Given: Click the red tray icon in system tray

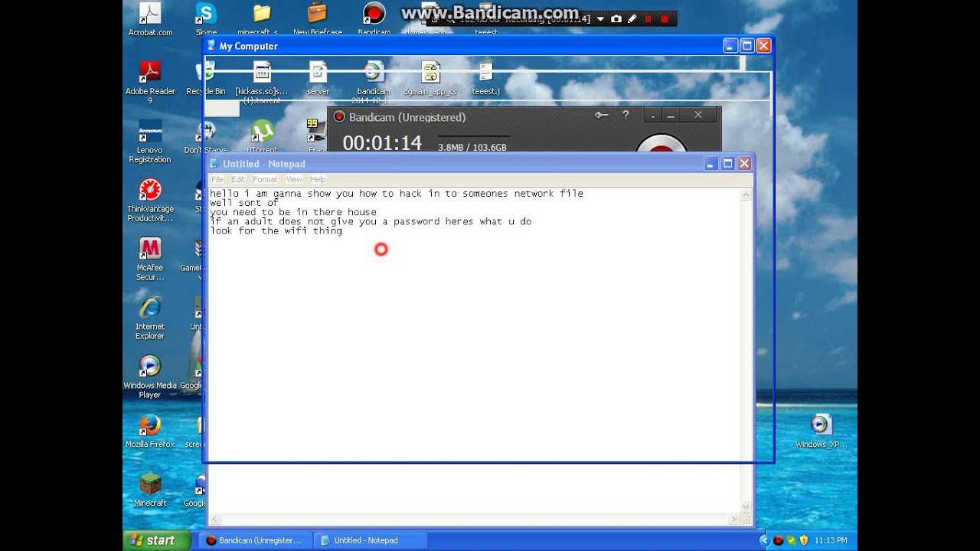Looking at the screenshot, I should [x=779, y=540].
